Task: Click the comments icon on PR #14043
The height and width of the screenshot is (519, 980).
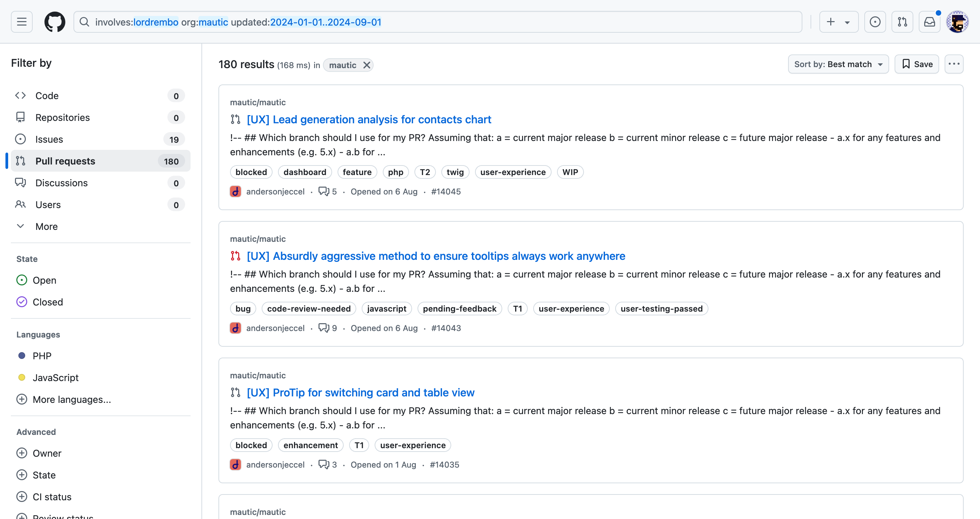Action: [324, 328]
